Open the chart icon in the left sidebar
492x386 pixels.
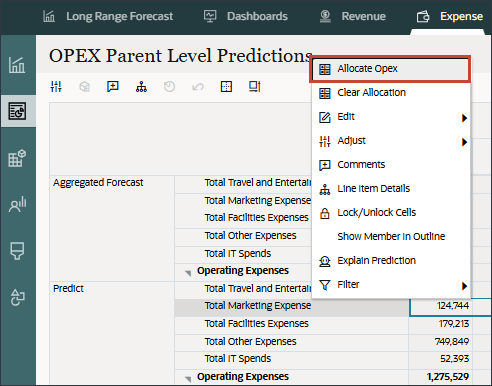(x=17, y=65)
